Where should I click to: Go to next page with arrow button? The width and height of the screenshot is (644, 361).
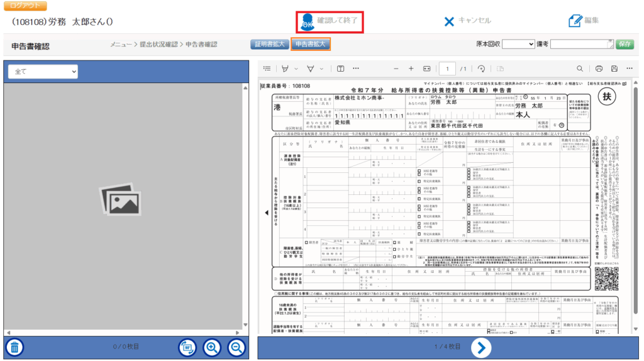tap(480, 347)
